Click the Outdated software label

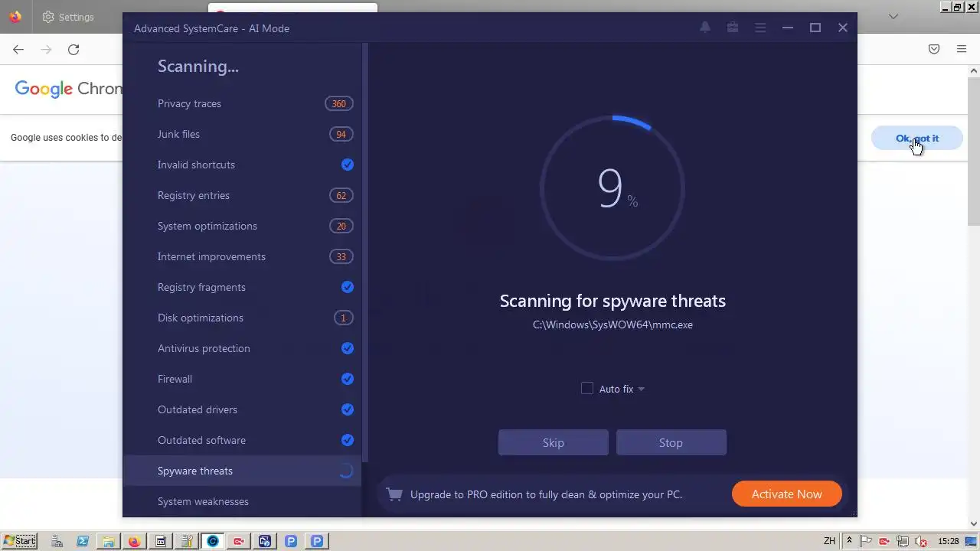point(201,440)
